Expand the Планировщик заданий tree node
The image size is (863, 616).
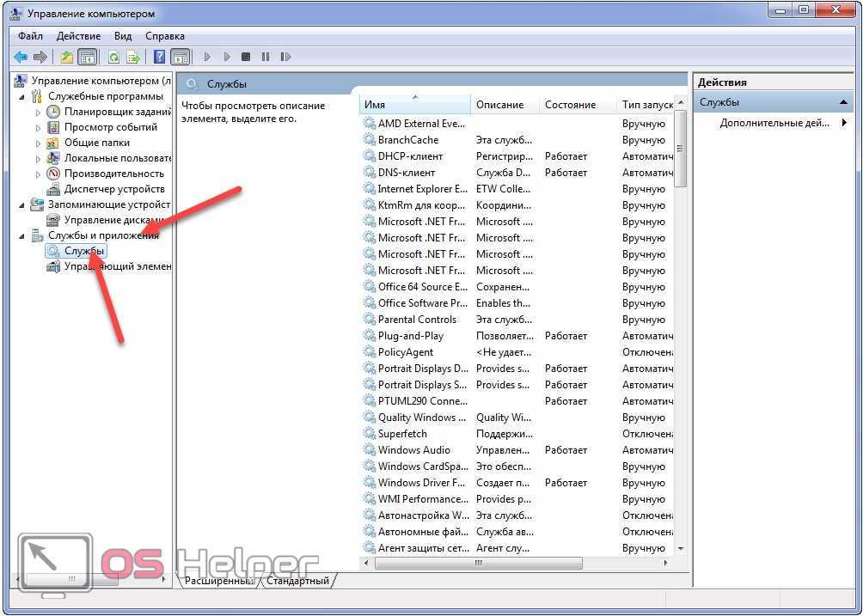[x=38, y=113]
